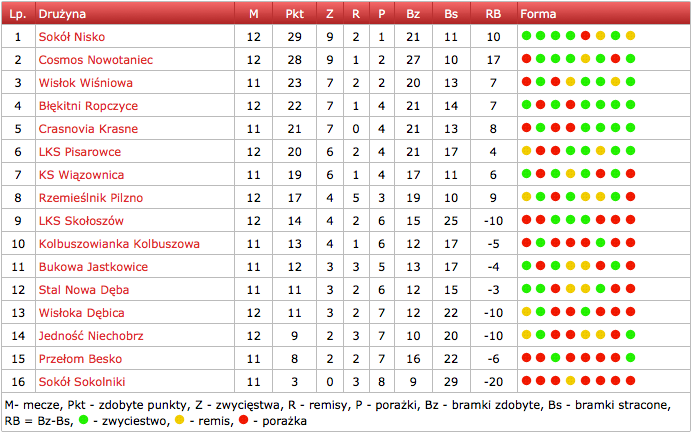
Task: Click first form dot for Sokół Nisko
Action: (x=526, y=37)
